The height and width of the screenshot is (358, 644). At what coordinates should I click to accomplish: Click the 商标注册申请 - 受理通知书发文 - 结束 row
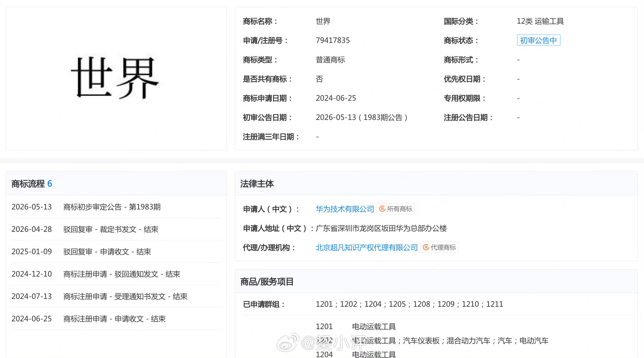point(116,296)
